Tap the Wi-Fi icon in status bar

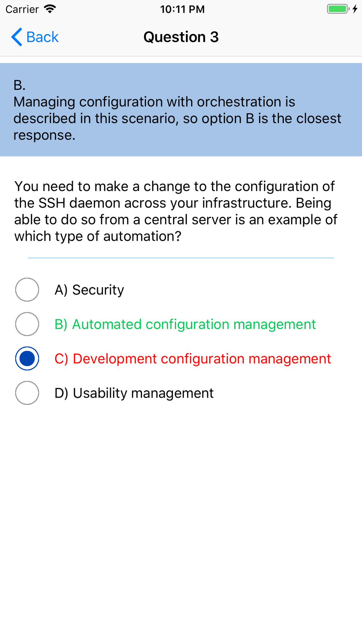click(50, 9)
